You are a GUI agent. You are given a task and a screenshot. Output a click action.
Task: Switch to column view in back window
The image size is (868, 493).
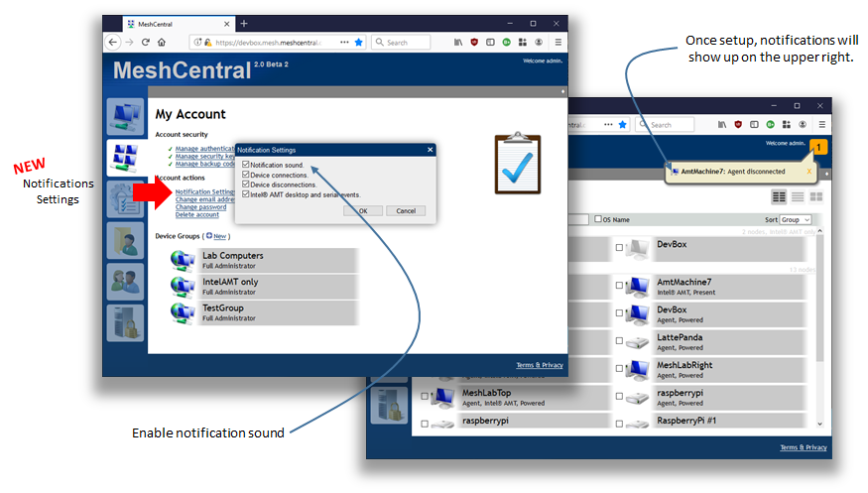point(779,197)
